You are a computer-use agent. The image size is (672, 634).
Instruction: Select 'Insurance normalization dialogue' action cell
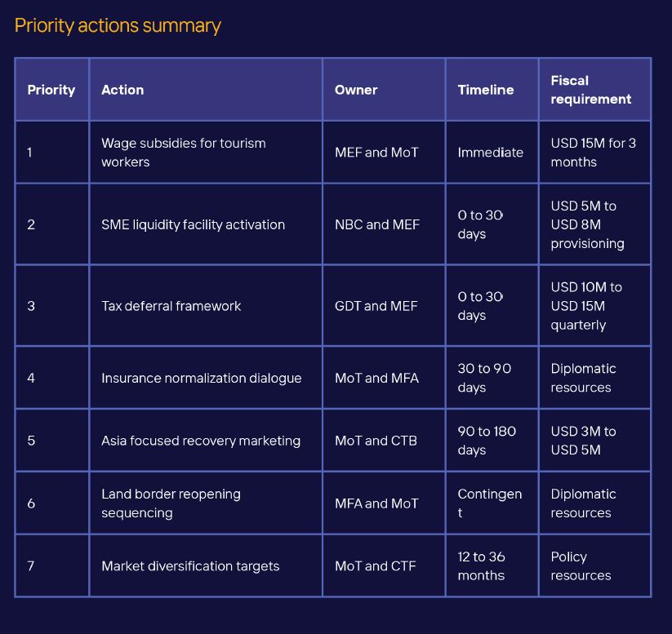[x=201, y=378]
